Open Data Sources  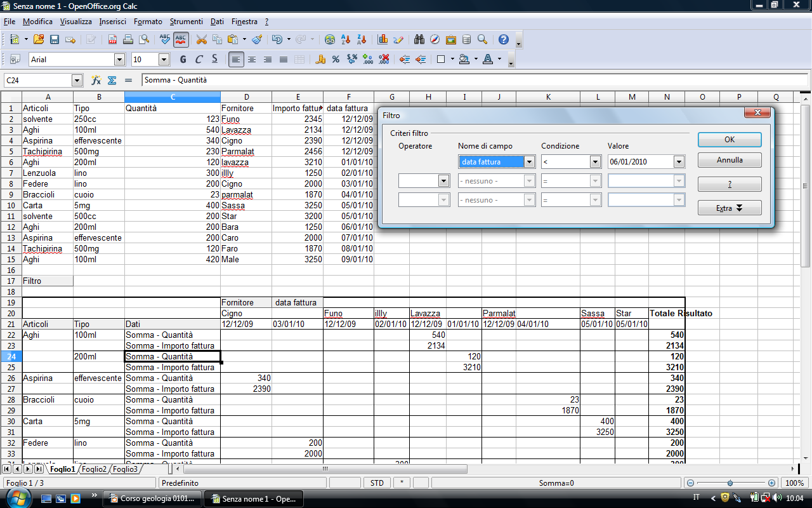pyautogui.click(x=467, y=39)
